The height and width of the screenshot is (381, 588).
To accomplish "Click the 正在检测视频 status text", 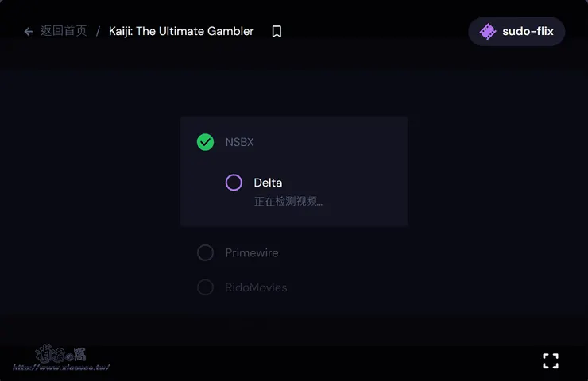I will click(288, 202).
